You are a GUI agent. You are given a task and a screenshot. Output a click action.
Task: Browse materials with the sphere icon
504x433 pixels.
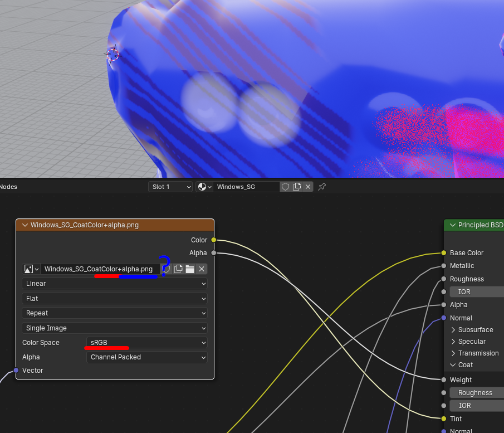tap(204, 187)
